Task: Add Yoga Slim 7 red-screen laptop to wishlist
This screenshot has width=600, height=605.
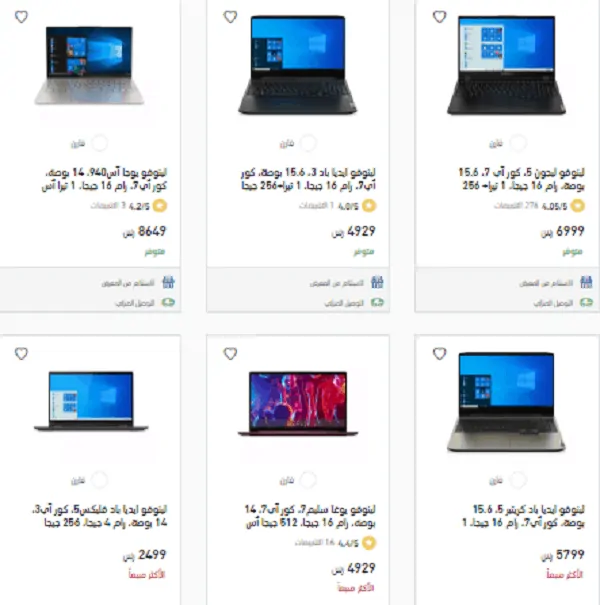Action: pyautogui.click(x=230, y=353)
